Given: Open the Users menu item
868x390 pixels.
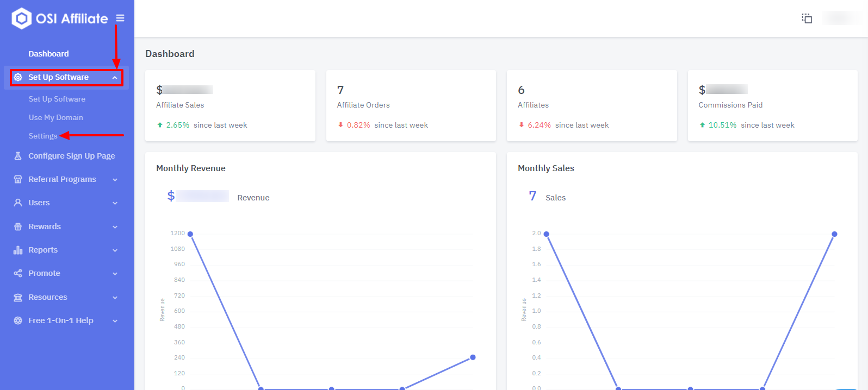Looking at the screenshot, I should tap(39, 203).
